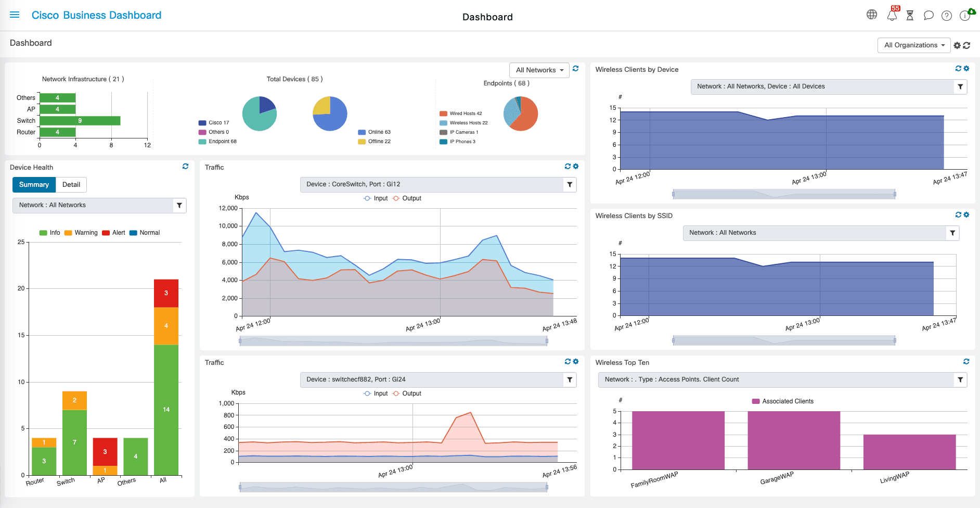Click time range slider under Wireless Clients by Device
The height and width of the screenshot is (508, 980).
[x=784, y=194]
